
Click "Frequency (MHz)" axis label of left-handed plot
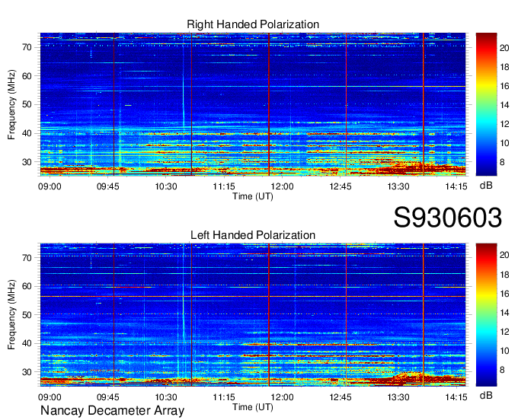11,315
